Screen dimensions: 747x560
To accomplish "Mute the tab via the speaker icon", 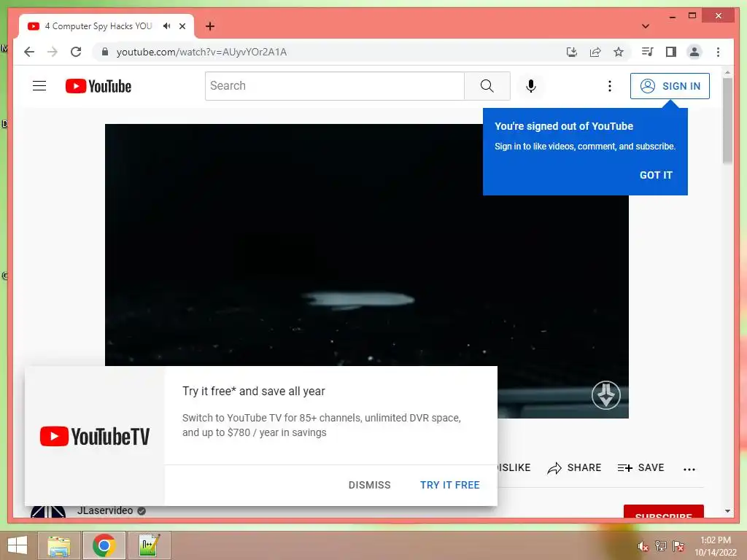I will tap(167, 26).
